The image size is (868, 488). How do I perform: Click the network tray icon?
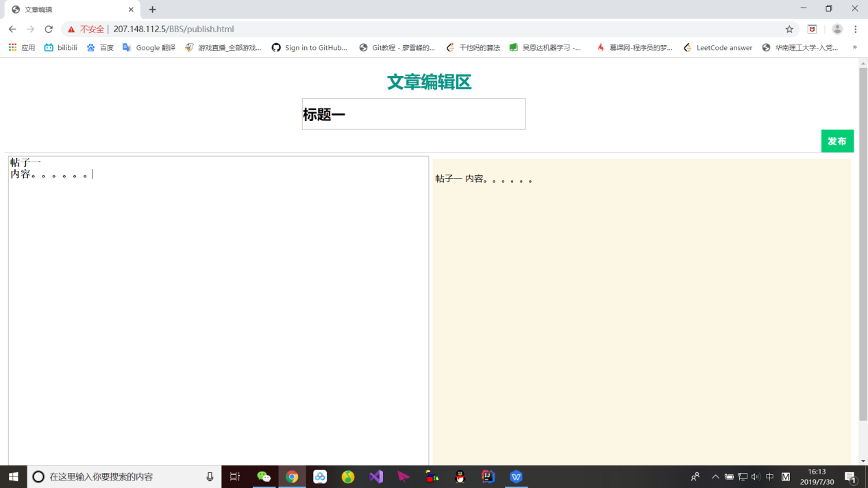tap(743, 476)
